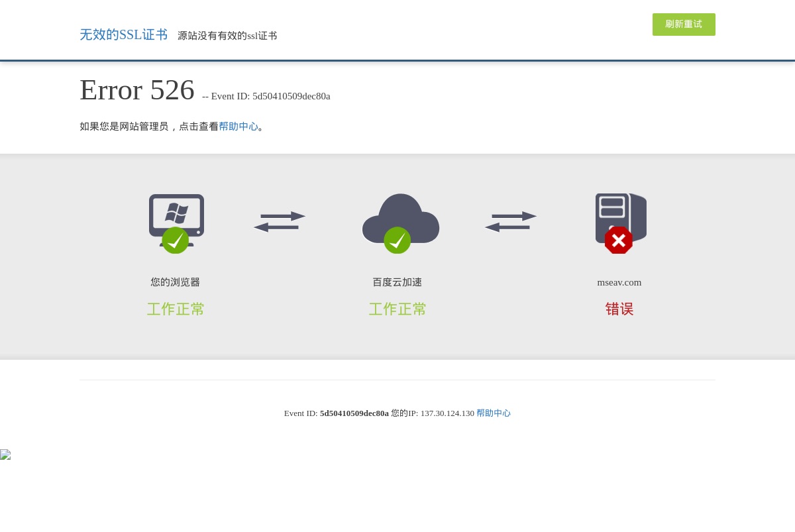795x532 pixels.
Task: Click the IP address 137.30.124.130
Action: point(447,413)
